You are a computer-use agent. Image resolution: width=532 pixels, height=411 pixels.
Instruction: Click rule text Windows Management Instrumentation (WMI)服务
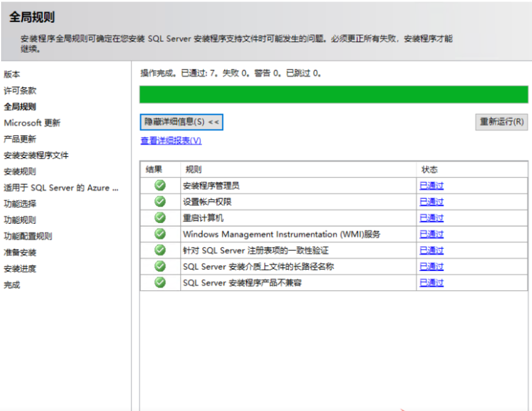pyautogui.click(x=282, y=234)
